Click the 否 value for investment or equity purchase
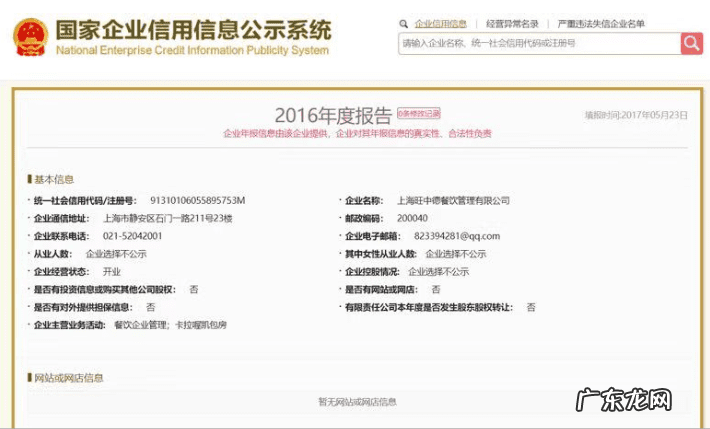This screenshot has height=429, width=710. [x=194, y=289]
